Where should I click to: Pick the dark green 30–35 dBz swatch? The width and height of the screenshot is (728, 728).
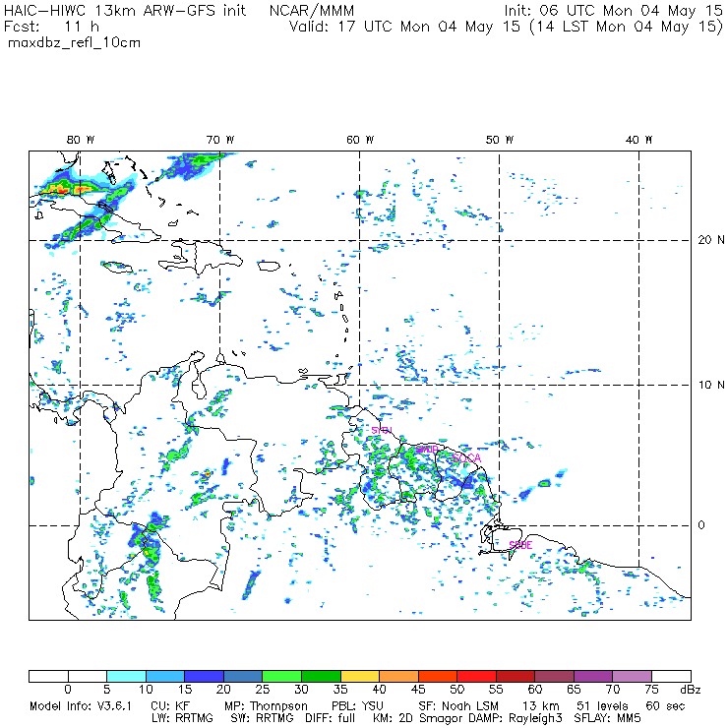tap(321, 676)
